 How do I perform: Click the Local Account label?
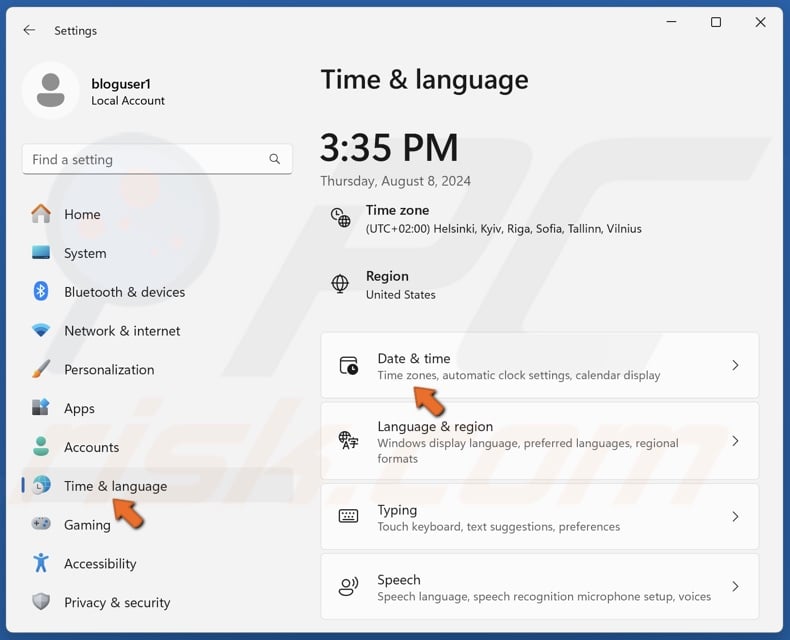pyautogui.click(x=128, y=100)
